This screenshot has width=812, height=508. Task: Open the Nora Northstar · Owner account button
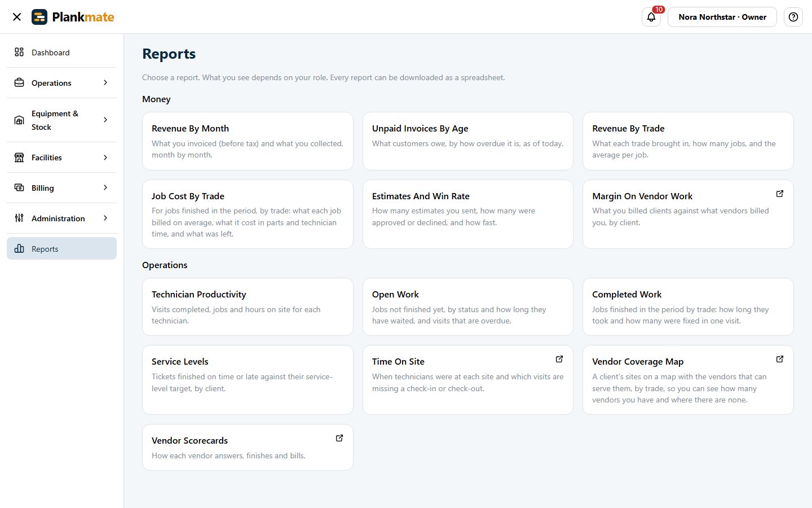pos(722,17)
